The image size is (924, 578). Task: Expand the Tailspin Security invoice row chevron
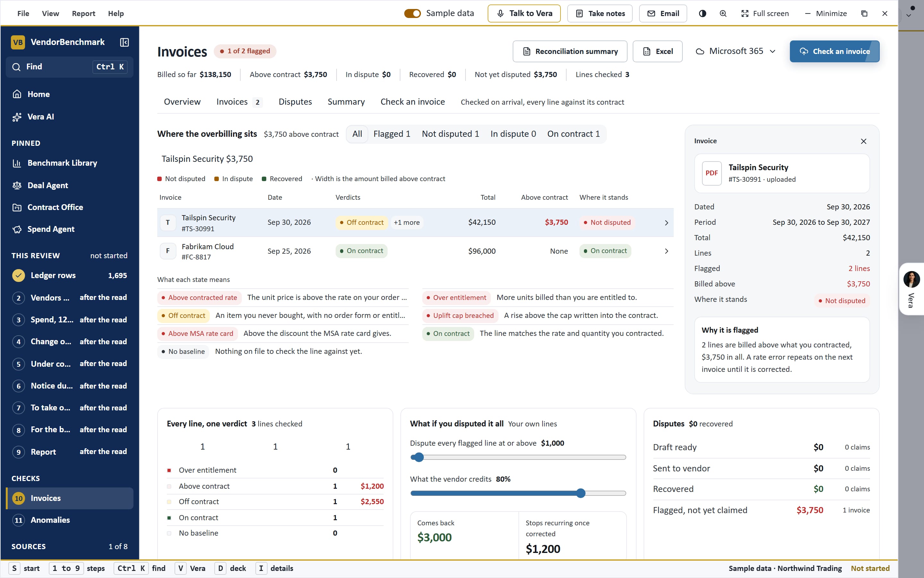click(x=666, y=223)
